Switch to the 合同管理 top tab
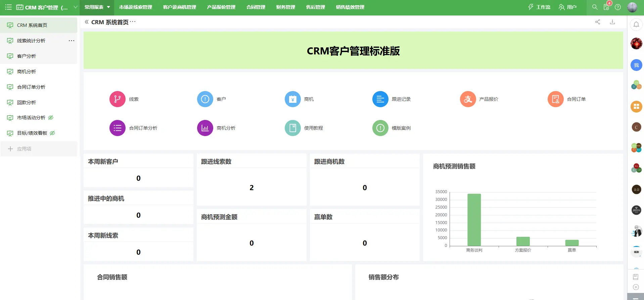 [x=256, y=7]
